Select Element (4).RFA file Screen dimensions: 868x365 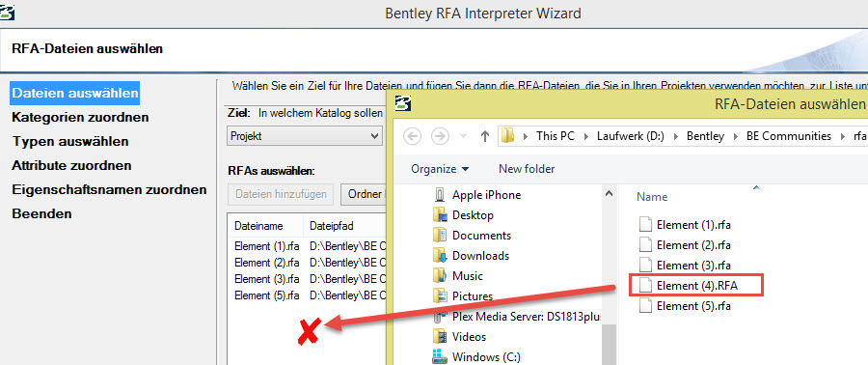[x=697, y=285]
